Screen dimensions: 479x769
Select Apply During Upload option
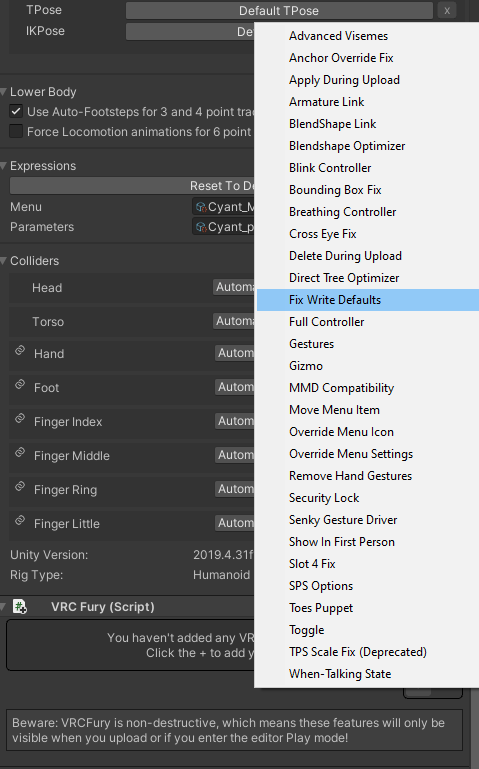(368, 80)
